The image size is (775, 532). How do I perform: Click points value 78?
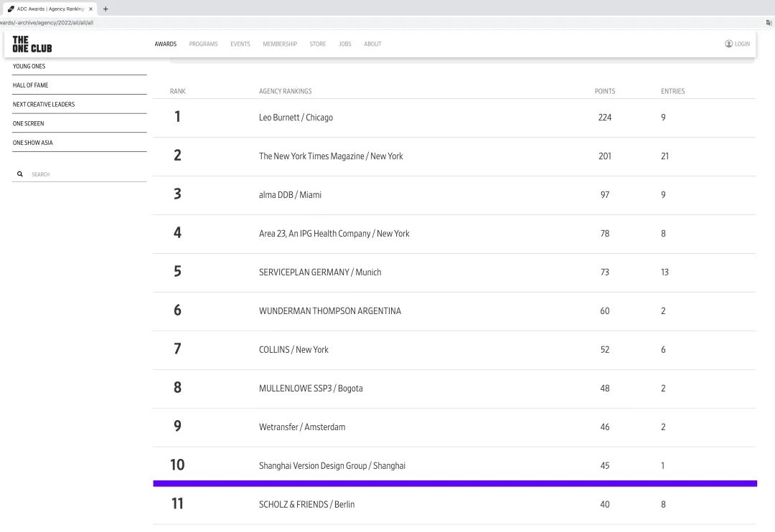coord(604,234)
